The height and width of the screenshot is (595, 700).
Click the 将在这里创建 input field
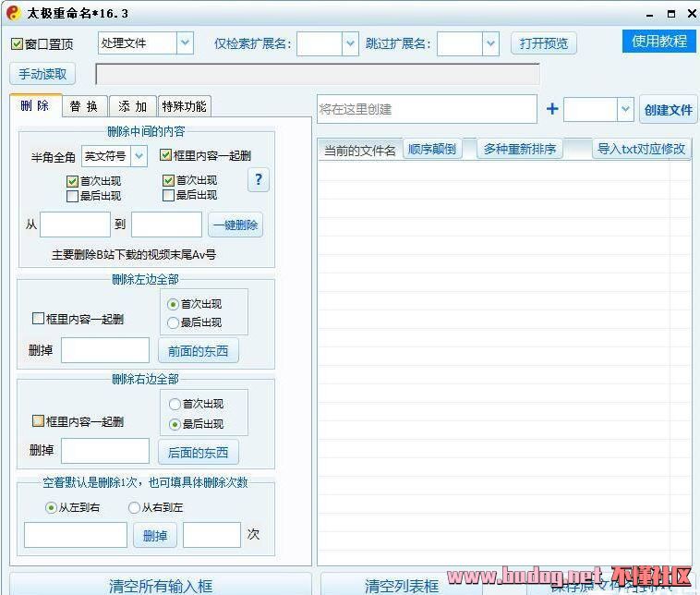pos(426,109)
